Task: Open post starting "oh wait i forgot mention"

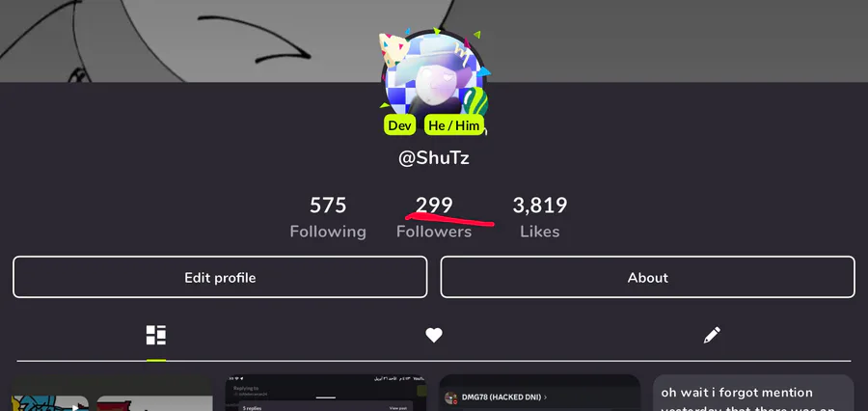Action: [x=753, y=393]
